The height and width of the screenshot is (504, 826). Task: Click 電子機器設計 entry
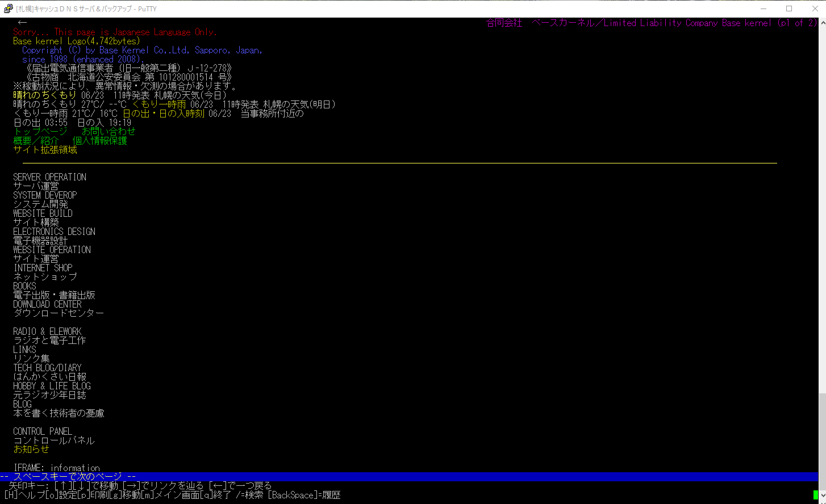40,241
